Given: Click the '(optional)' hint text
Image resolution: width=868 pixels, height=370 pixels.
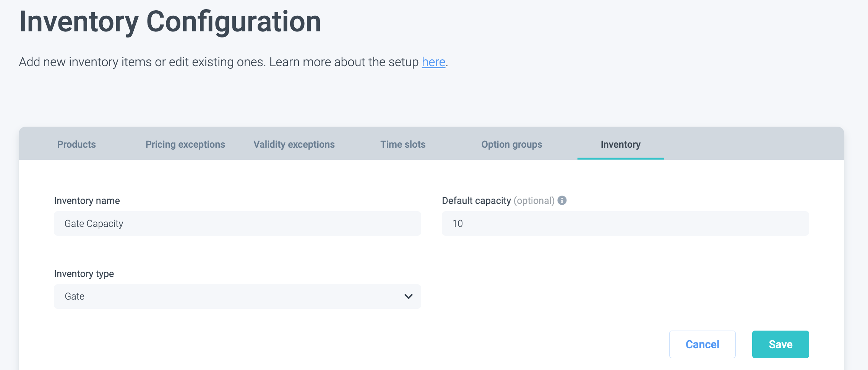Looking at the screenshot, I should 534,200.
